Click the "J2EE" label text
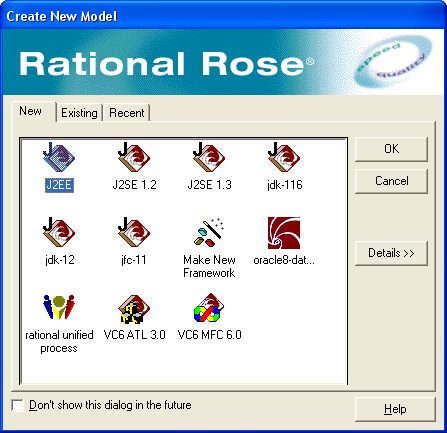 pyautogui.click(x=59, y=185)
